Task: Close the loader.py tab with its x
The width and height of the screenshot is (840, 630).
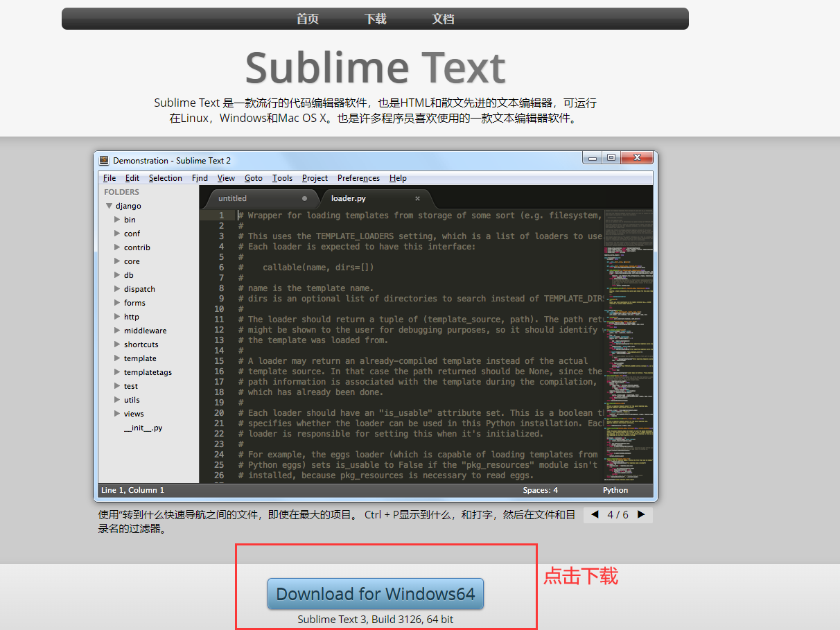Action: (417, 198)
